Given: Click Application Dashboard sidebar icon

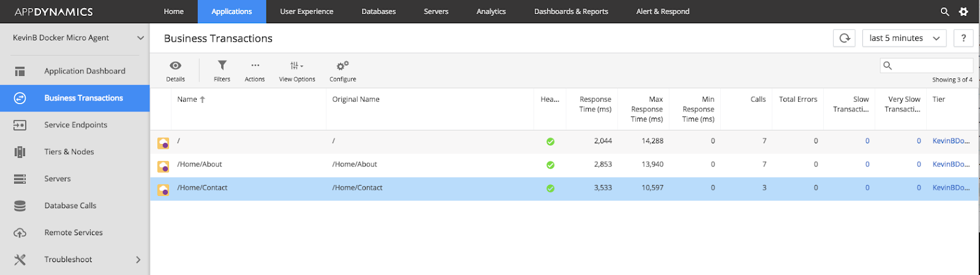Looking at the screenshot, I should [20, 71].
